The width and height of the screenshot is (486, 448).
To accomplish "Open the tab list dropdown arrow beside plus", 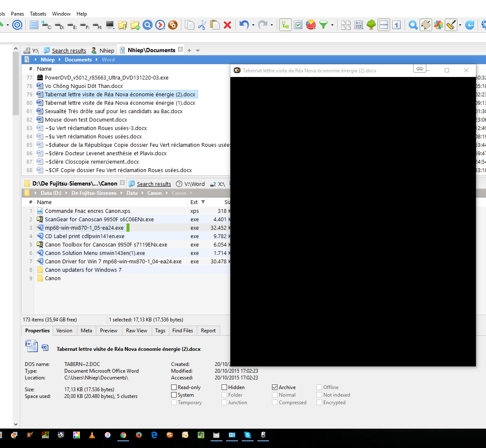I will [x=198, y=50].
